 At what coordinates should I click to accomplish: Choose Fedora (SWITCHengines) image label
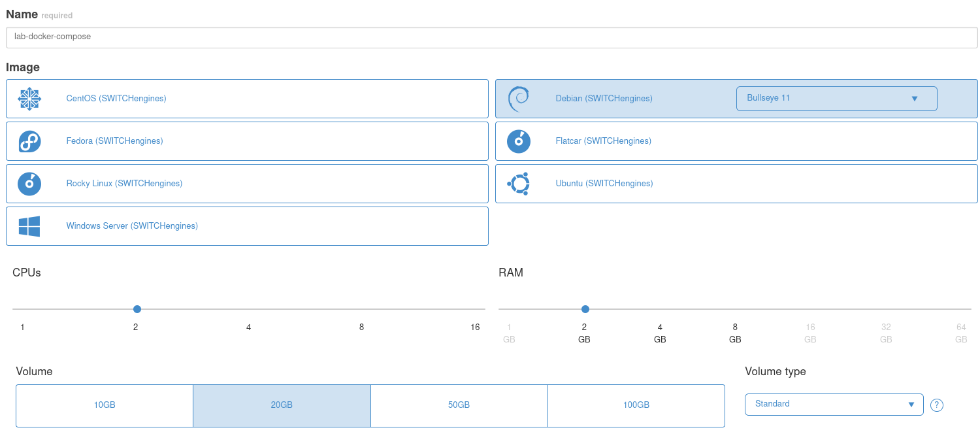pyautogui.click(x=114, y=141)
